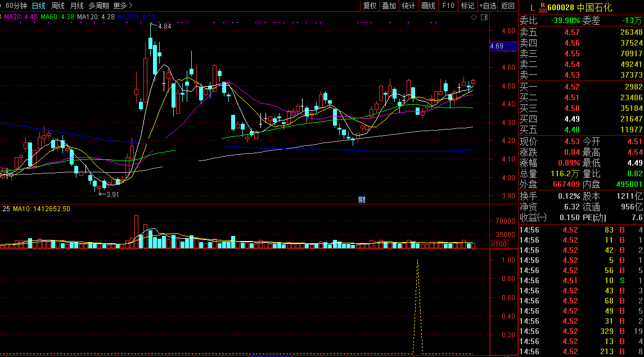Click the PE(动) value 7.6
Screen dimensions: 644x357
637,217
